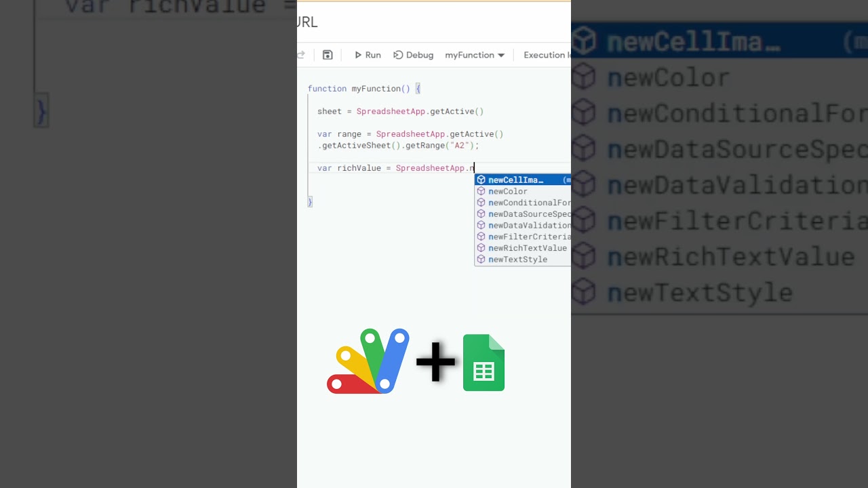
Task: Choose the newDataValidation suggestion
Action: pos(523,225)
